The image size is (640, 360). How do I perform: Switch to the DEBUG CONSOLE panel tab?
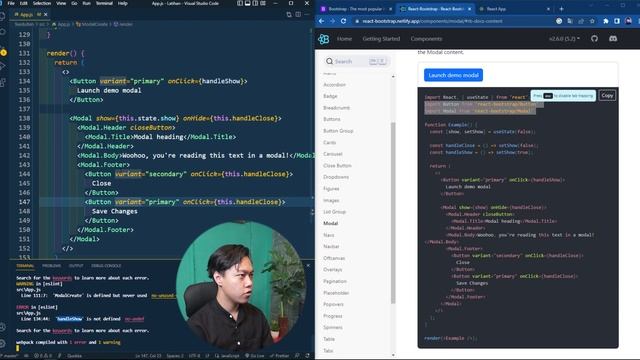106,266
